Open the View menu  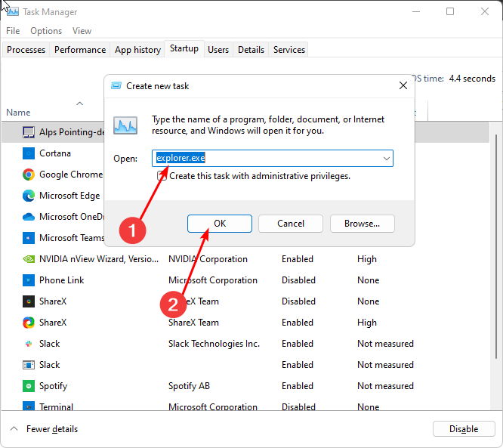(82, 31)
